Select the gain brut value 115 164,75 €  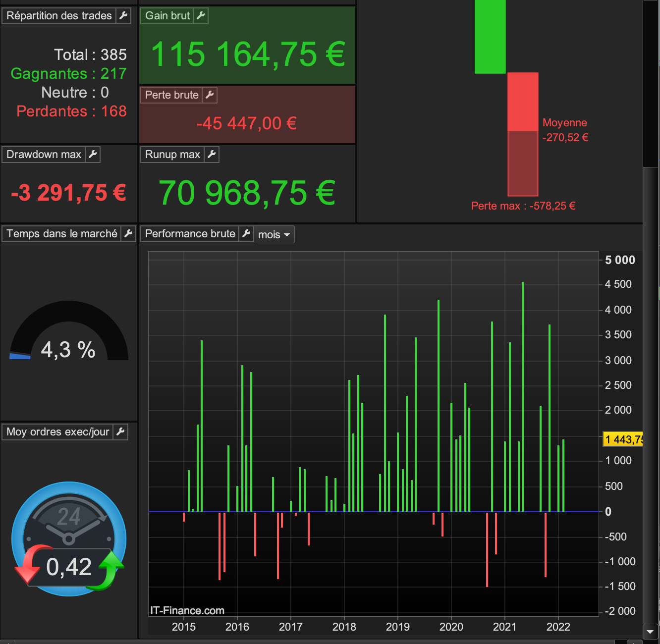(248, 54)
